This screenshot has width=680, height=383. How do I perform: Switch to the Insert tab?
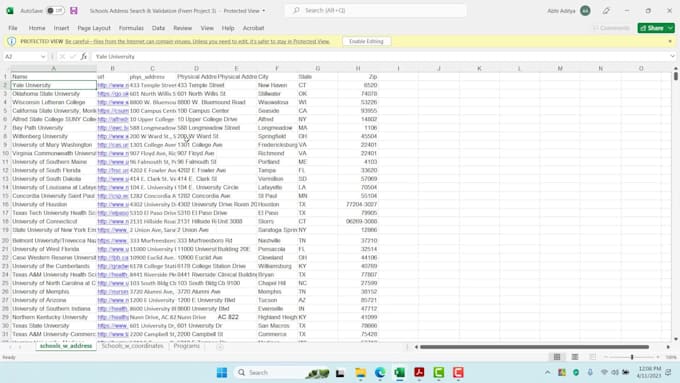click(61, 28)
